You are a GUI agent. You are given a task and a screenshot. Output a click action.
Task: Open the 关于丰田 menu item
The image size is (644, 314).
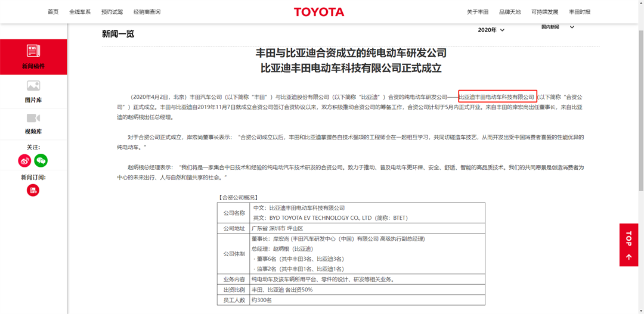click(x=478, y=12)
